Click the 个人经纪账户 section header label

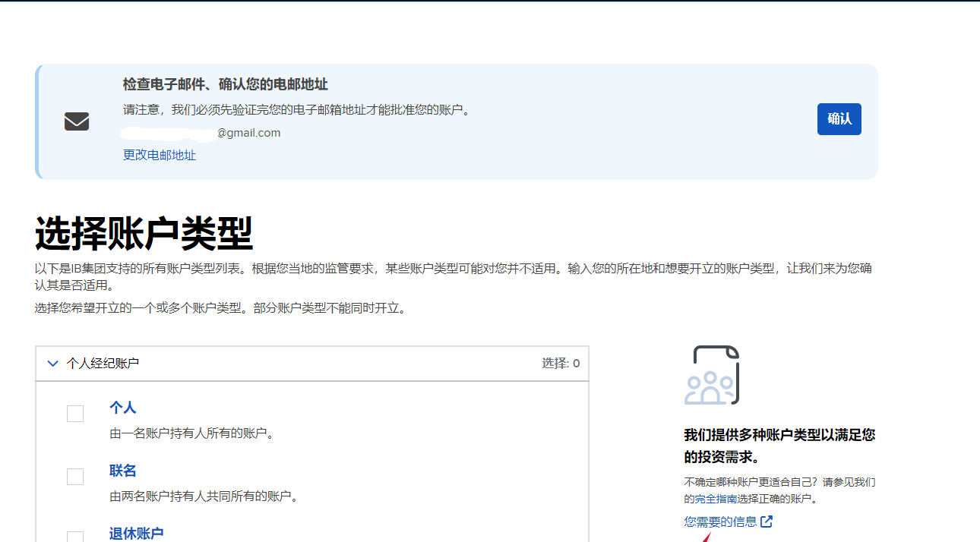tap(103, 364)
